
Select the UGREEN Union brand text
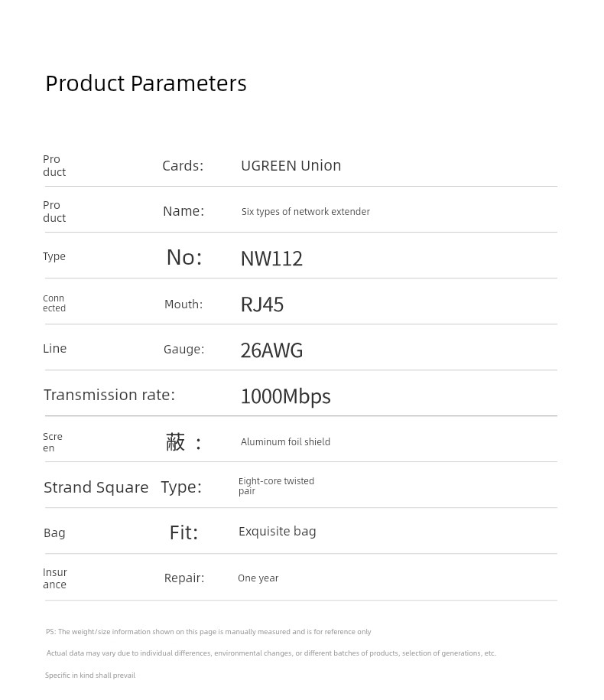[291, 165]
